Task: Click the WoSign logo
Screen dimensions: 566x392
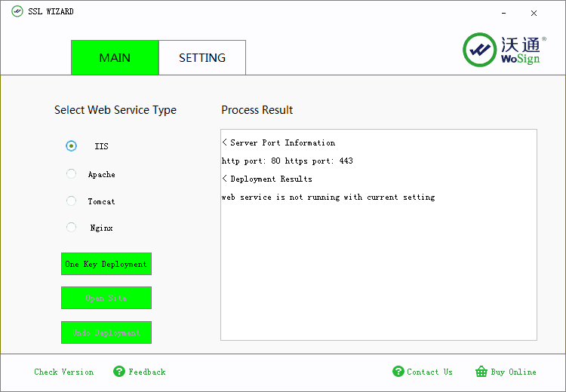Action: (x=503, y=50)
